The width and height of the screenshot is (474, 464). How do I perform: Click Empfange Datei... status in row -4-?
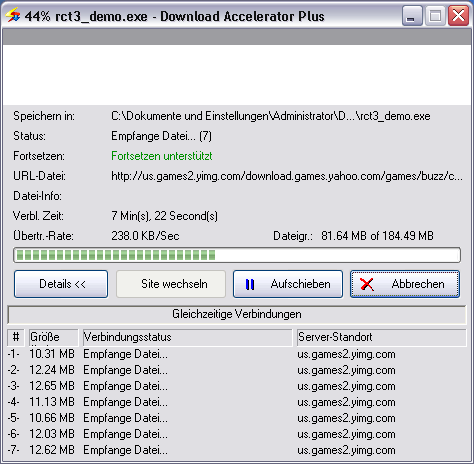pos(125,402)
